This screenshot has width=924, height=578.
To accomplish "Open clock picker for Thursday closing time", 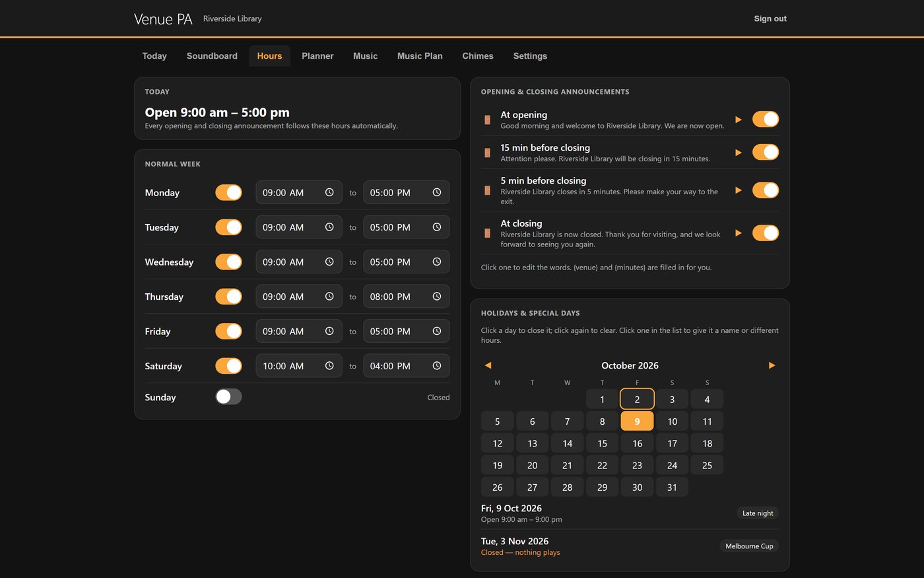I will 436,297.
